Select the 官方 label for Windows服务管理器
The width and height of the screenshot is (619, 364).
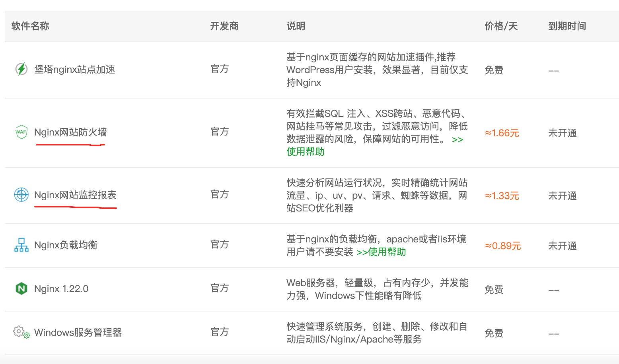(x=219, y=332)
